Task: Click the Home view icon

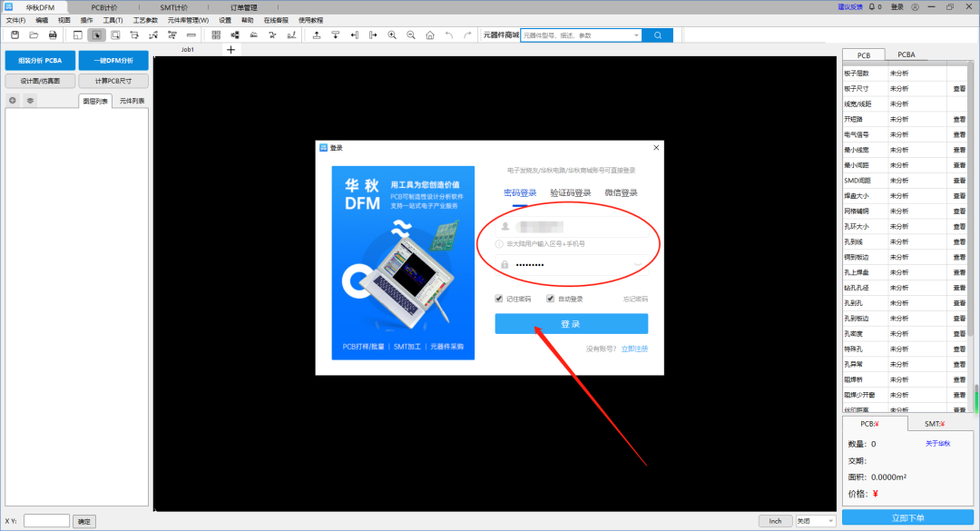Action: 430,35
